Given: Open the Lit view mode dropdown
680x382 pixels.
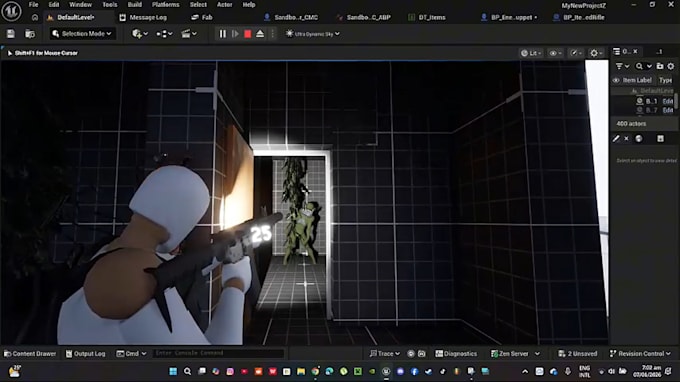Looking at the screenshot, I should click(531, 53).
